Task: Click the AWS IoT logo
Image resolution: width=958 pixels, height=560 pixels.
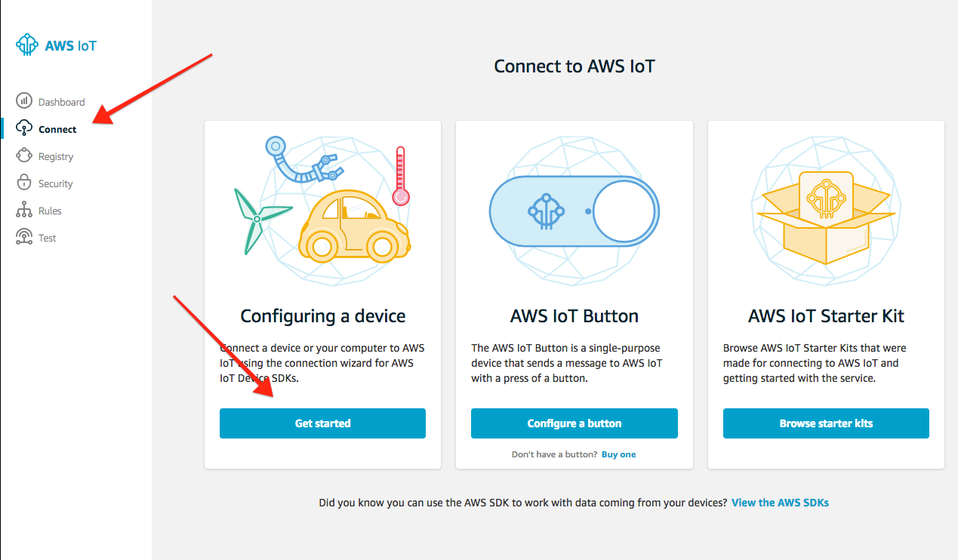Action: tap(56, 45)
